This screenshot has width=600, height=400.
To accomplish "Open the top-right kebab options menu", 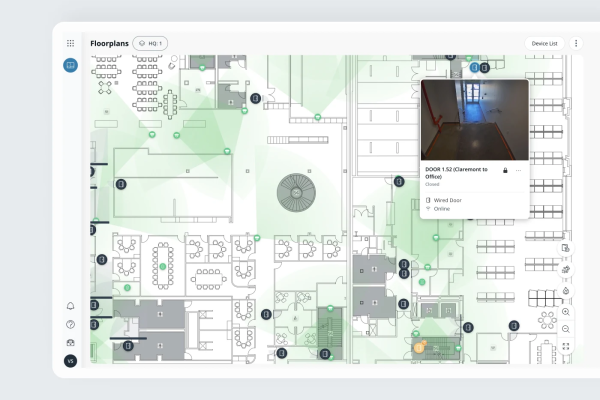I will 575,44.
